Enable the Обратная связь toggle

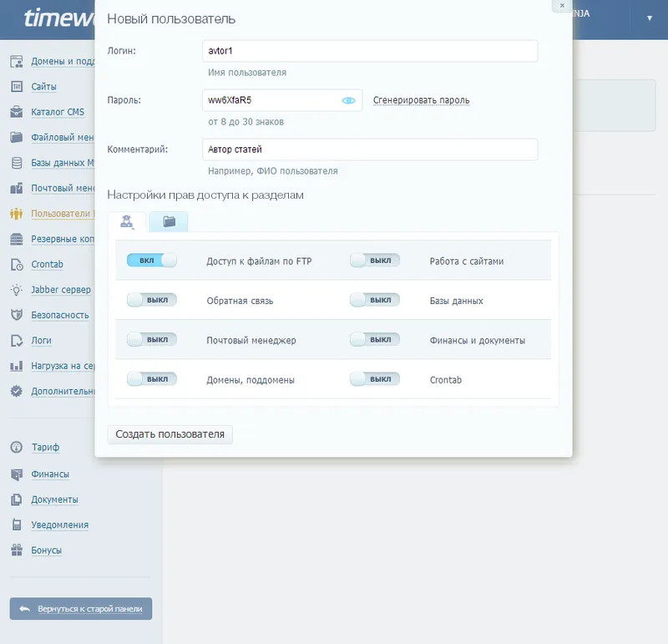[x=152, y=300]
